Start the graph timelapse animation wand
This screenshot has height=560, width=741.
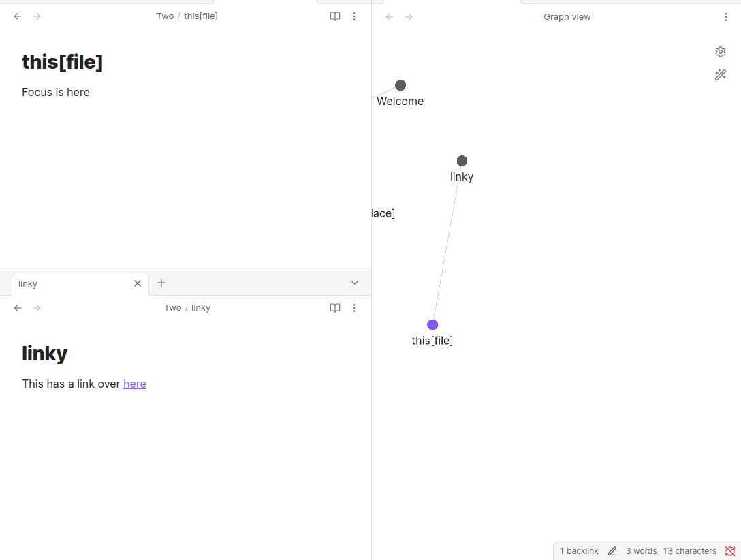point(720,75)
